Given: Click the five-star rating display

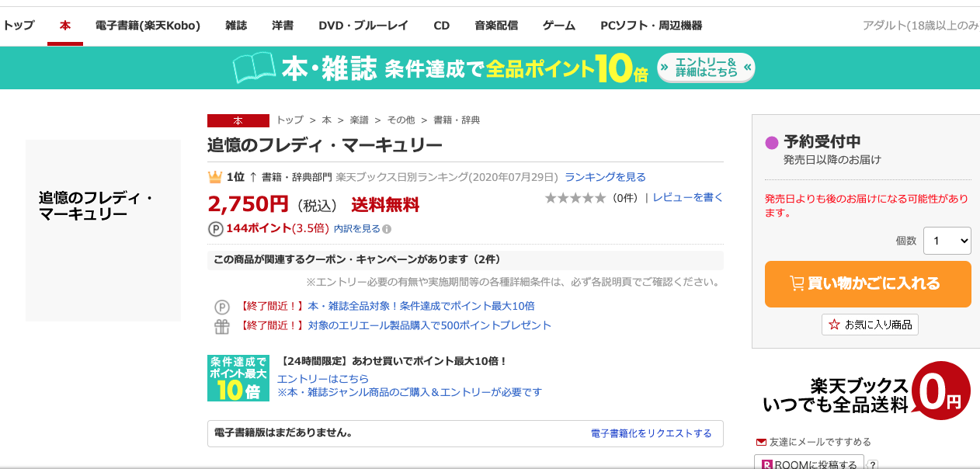Looking at the screenshot, I should [x=575, y=198].
